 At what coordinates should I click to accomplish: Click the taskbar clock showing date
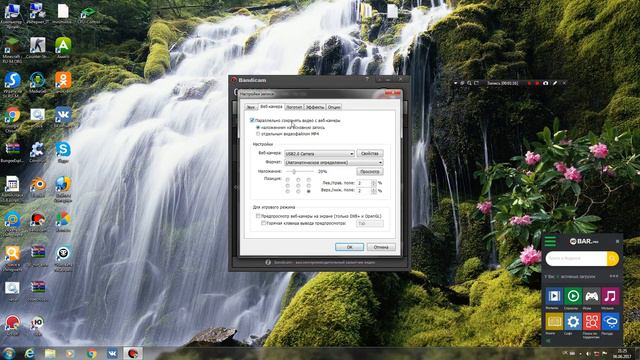click(x=622, y=353)
